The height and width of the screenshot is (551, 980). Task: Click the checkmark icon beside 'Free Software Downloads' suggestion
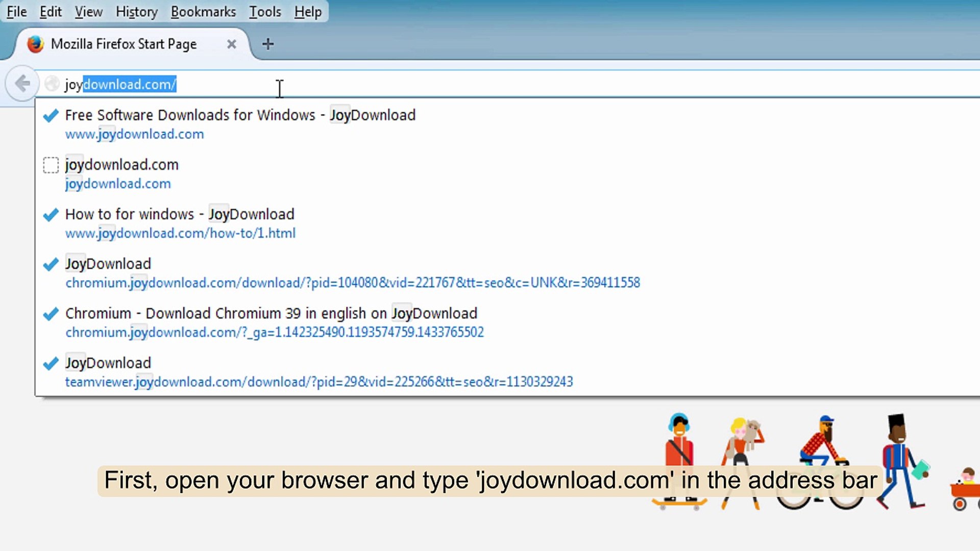click(x=51, y=115)
